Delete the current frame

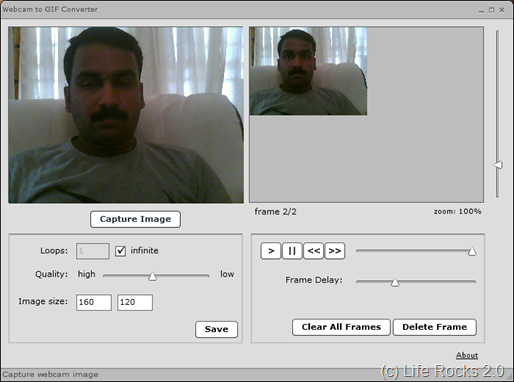pos(435,327)
